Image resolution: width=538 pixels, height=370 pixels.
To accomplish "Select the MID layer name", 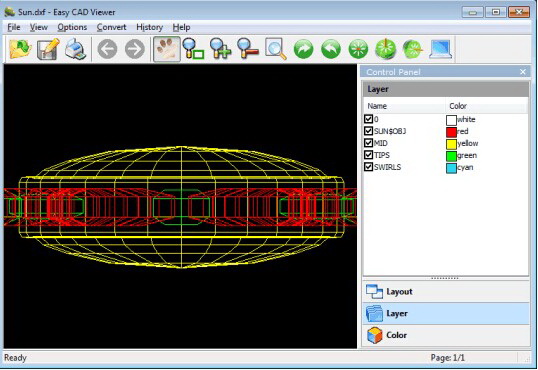I will (381, 143).
